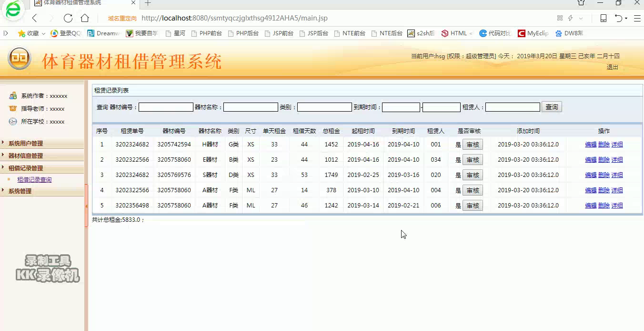644x331 pixels.
Task: Click the 共计总租金:5833.0 summary text
Action: click(x=118, y=220)
